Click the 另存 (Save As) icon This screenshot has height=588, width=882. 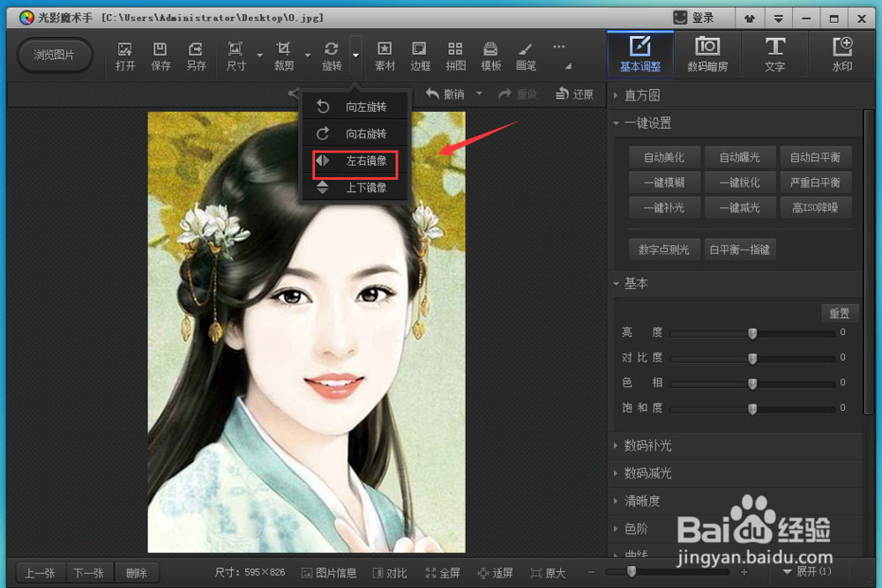coord(196,56)
